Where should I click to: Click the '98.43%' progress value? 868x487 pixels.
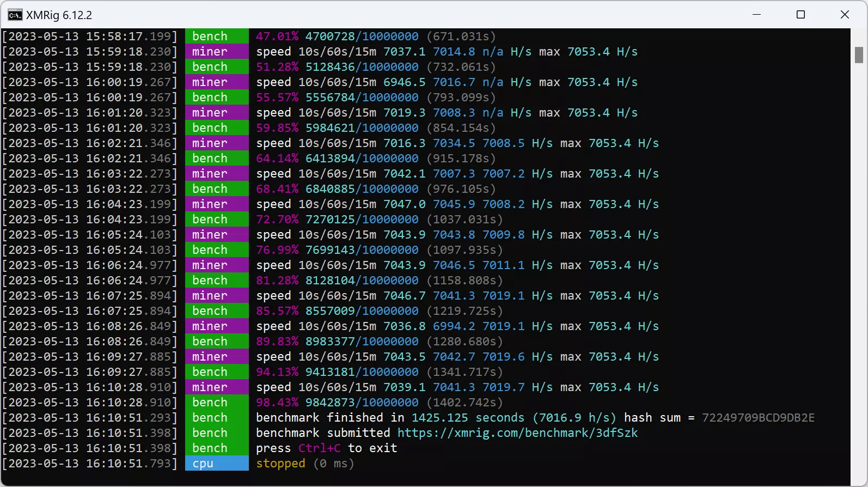click(x=277, y=403)
